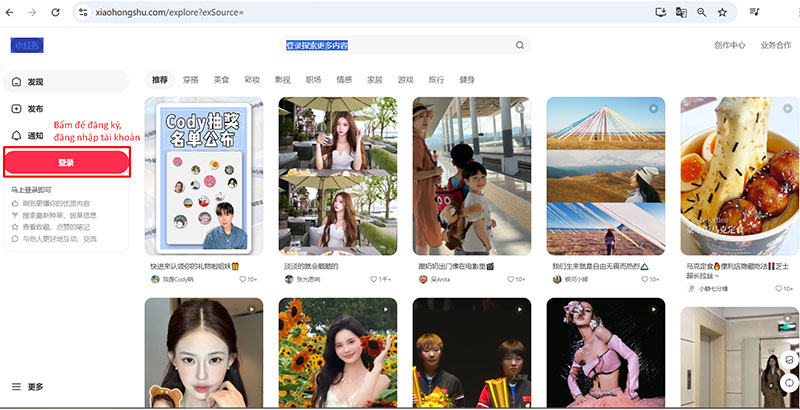Click the title 我们生来就是自由无畏而热烈
The image size is (800, 410).
click(600, 266)
